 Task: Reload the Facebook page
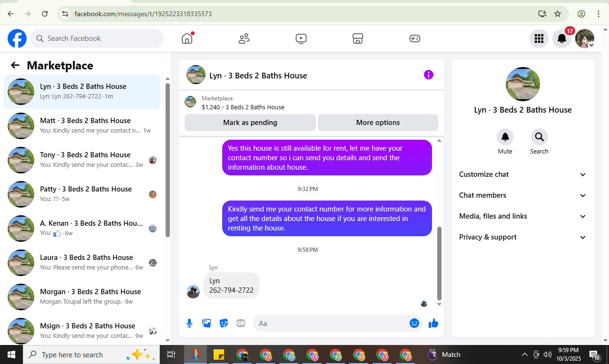pos(45,14)
